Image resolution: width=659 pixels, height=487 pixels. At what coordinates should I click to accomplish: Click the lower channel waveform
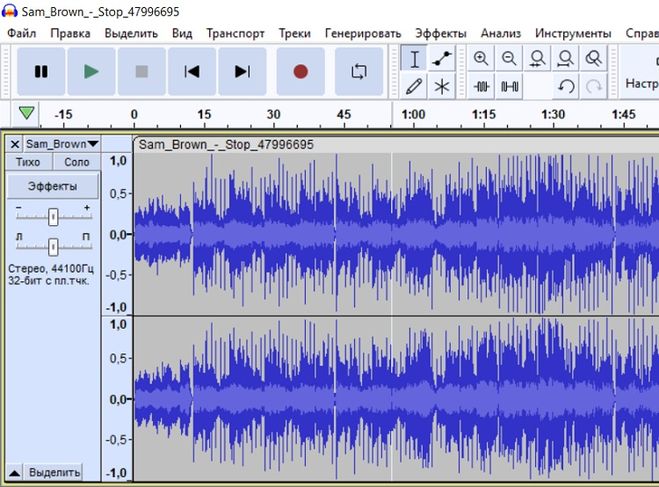pos(396,399)
